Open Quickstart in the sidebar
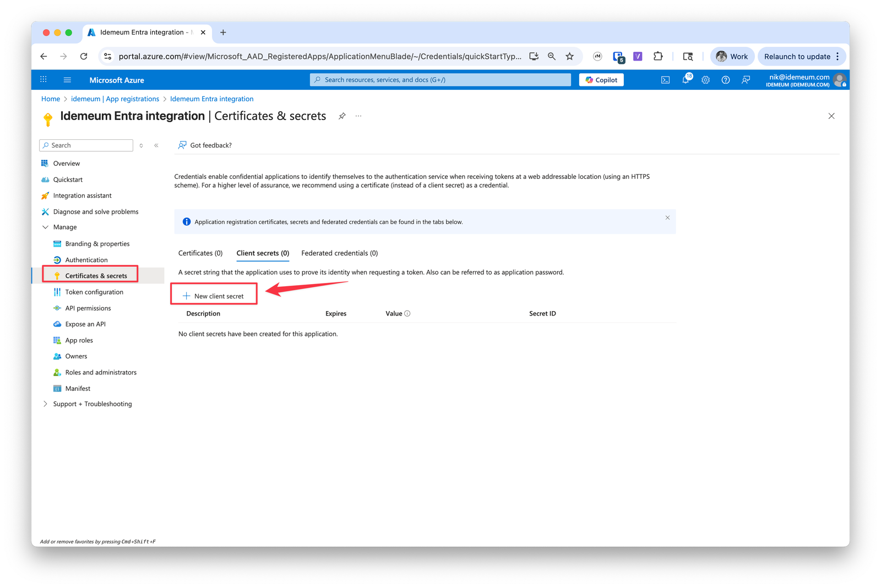881x588 pixels. (x=68, y=179)
